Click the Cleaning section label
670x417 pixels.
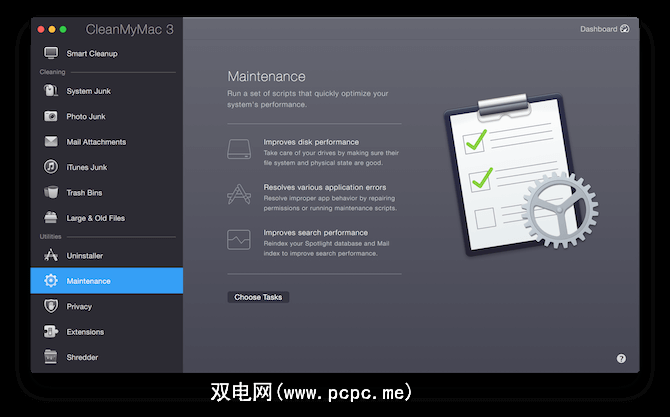53,72
